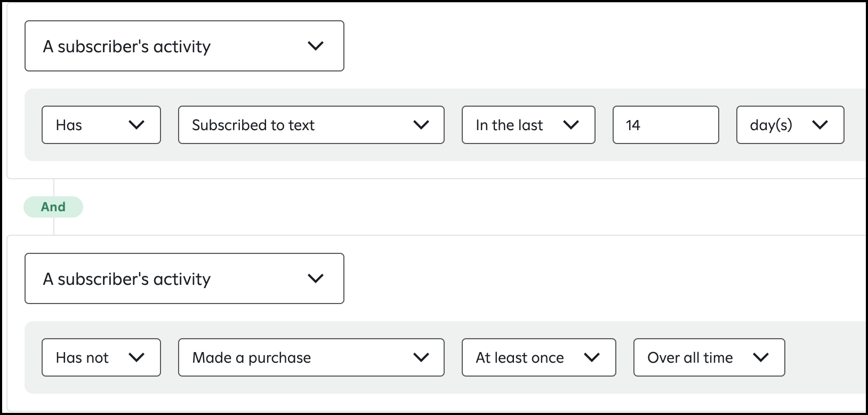This screenshot has height=415, width=868.
Task: Click chevron in "Subscribed to text" field
Action: [x=421, y=125]
